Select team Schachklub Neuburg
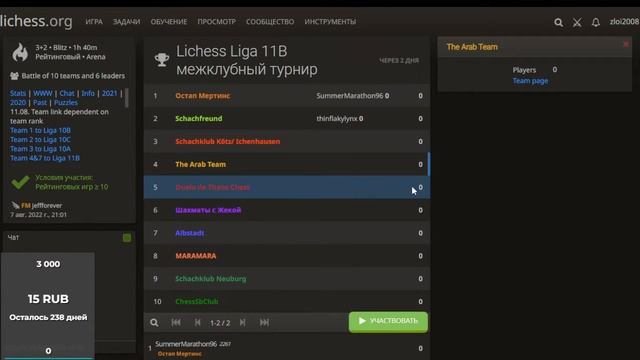The height and width of the screenshot is (360, 640). [x=287, y=278]
